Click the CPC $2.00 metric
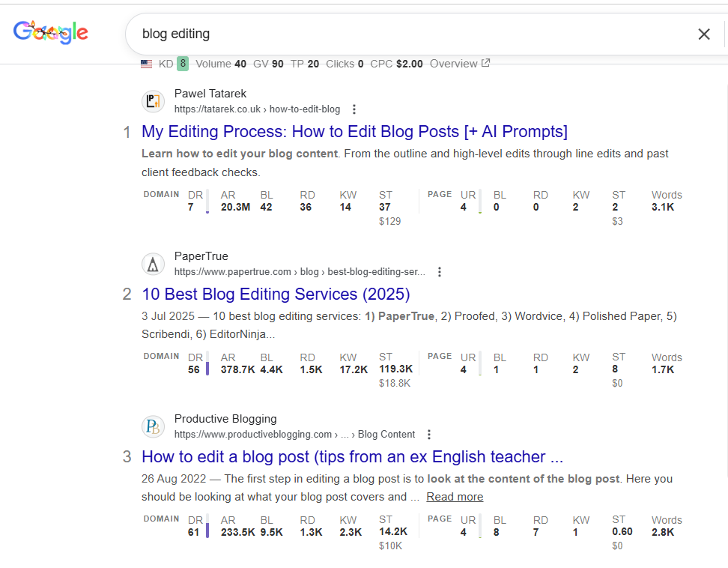 396,64
